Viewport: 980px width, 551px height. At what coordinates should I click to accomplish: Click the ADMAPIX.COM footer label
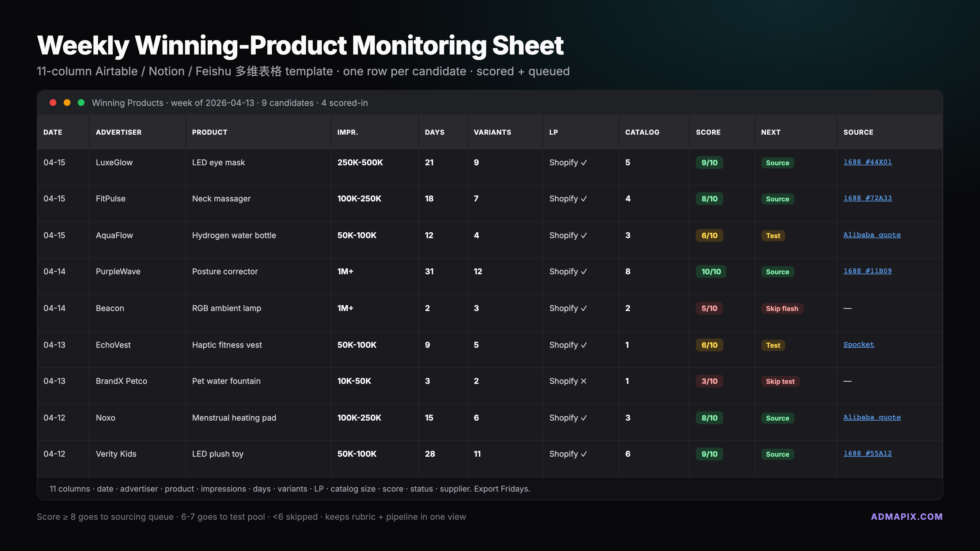click(907, 516)
